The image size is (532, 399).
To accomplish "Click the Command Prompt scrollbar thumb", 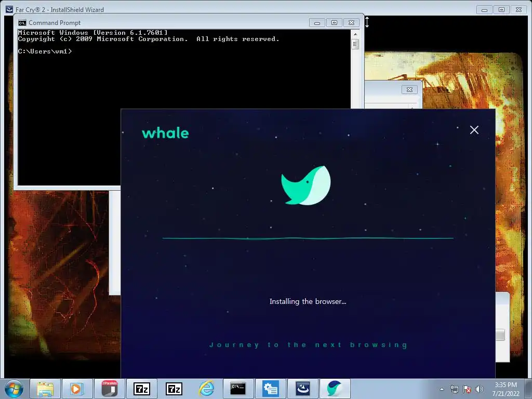I will pyautogui.click(x=355, y=44).
